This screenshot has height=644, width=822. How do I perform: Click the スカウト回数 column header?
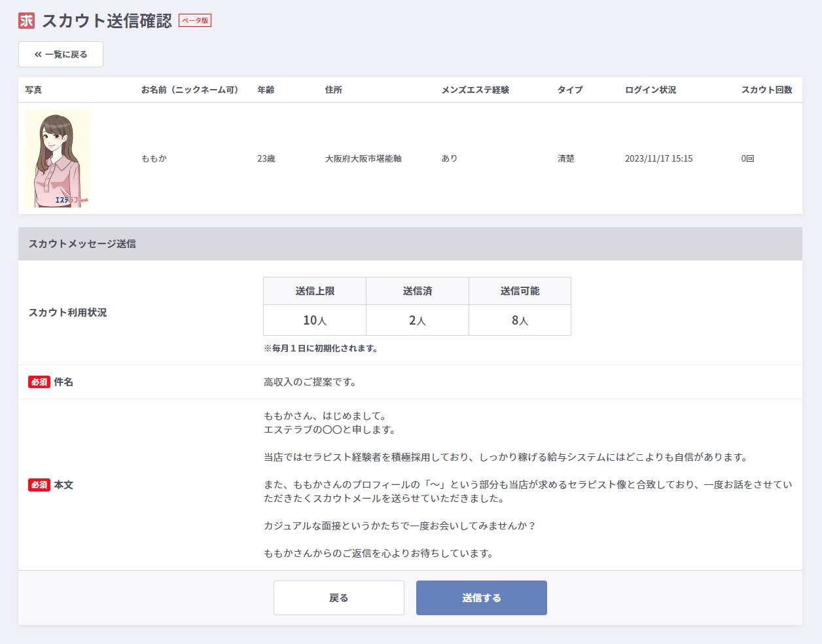766,90
